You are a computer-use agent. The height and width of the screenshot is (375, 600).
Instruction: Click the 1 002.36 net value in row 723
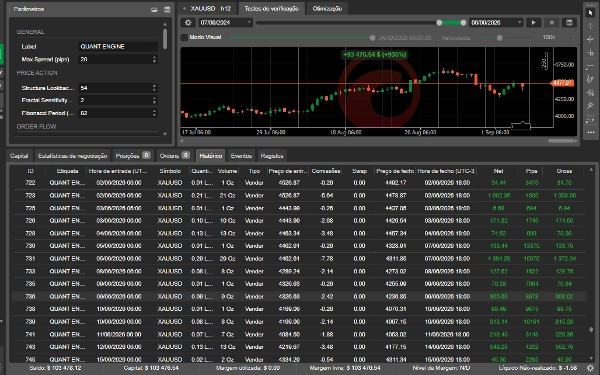[499, 196]
